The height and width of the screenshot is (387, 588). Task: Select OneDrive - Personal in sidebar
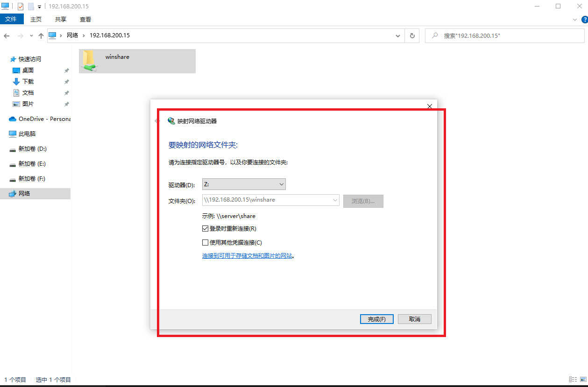44,119
